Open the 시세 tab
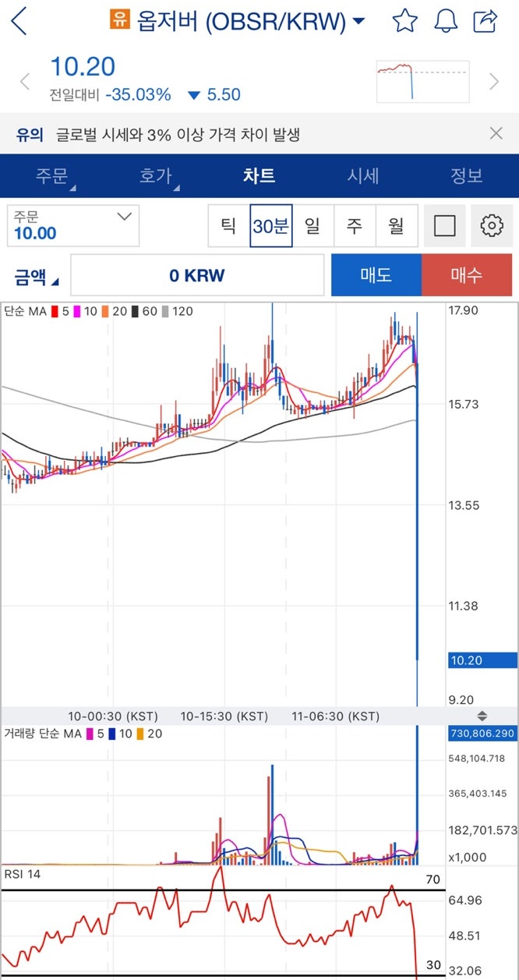Screen dimensions: 519x980 click(x=362, y=176)
